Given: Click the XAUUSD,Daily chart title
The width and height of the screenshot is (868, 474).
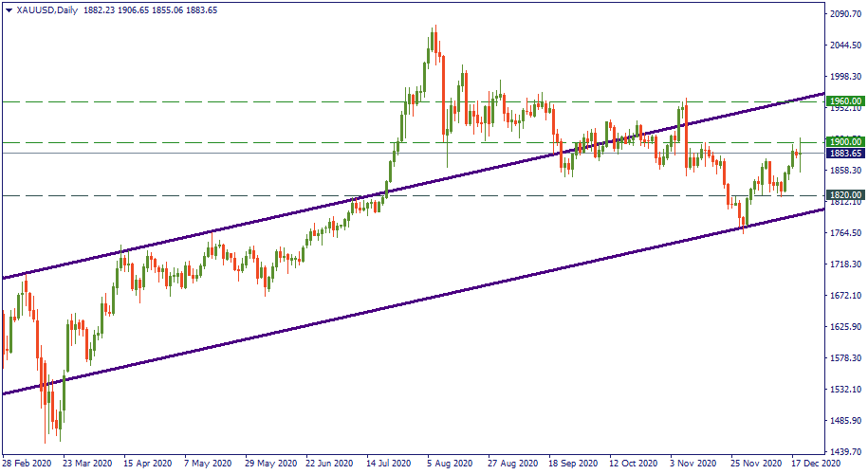Looking at the screenshot, I should click(47, 10).
